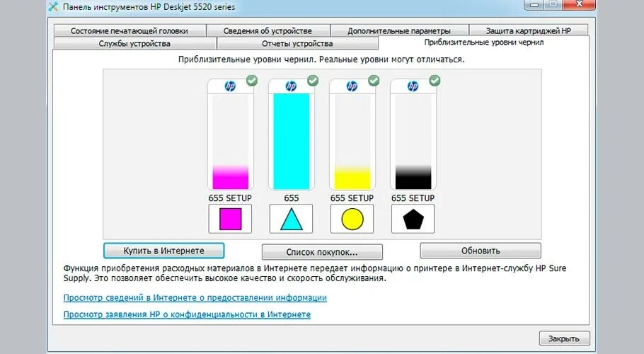This screenshot has width=644, height=354.
Task: Open the HP confidentiality statement link
Action: [187, 314]
